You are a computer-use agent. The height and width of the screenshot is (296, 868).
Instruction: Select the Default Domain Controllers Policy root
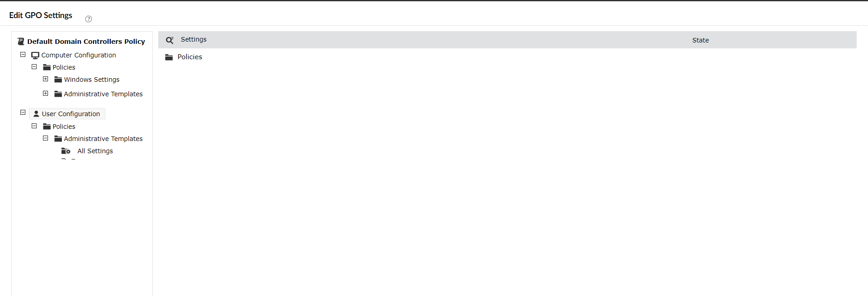(86, 42)
